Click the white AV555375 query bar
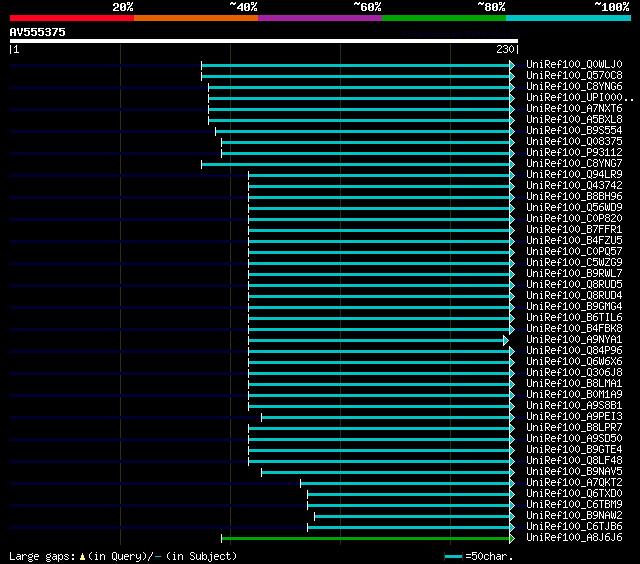The width and height of the screenshot is (640, 564). tap(264, 41)
